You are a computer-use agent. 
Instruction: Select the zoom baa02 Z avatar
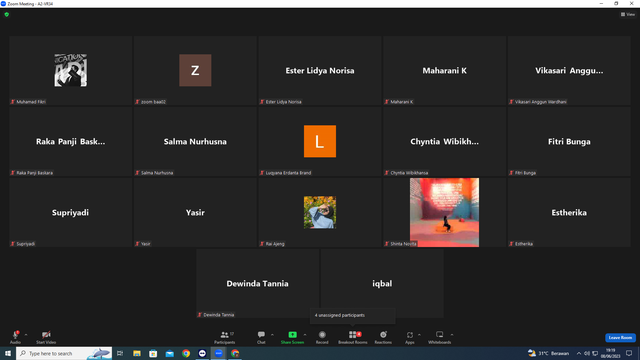195,70
